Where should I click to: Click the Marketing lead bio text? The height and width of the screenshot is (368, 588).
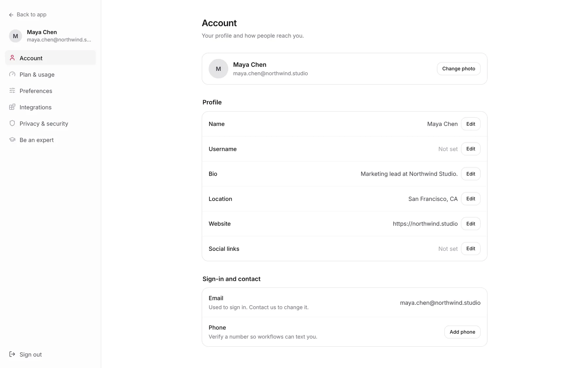click(409, 174)
